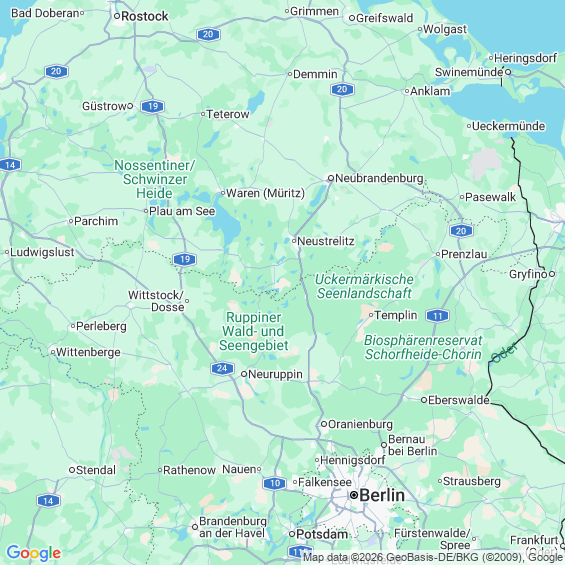This screenshot has width=565, height=565.
Task: Select the Nossentiner/Schwinzer Heide label
Action: tap(155, 179)
